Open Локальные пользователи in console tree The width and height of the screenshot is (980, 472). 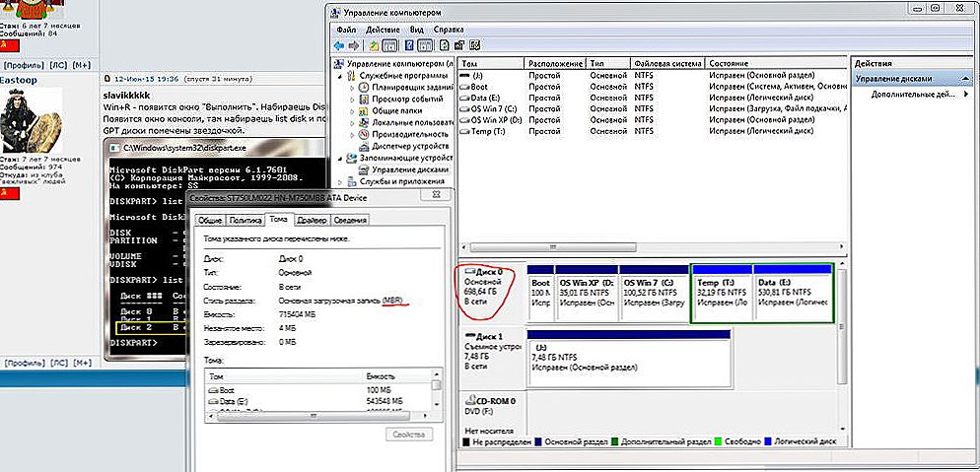pos(410,123)
